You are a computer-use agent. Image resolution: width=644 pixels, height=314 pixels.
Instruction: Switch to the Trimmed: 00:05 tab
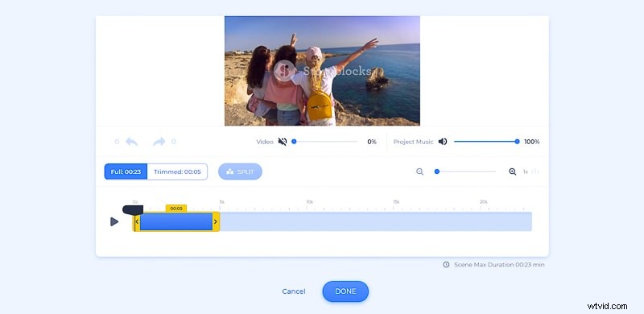click(177, 171)
